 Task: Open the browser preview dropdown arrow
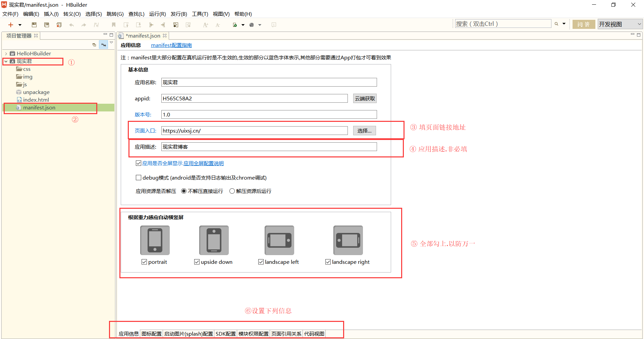(260, 25)
